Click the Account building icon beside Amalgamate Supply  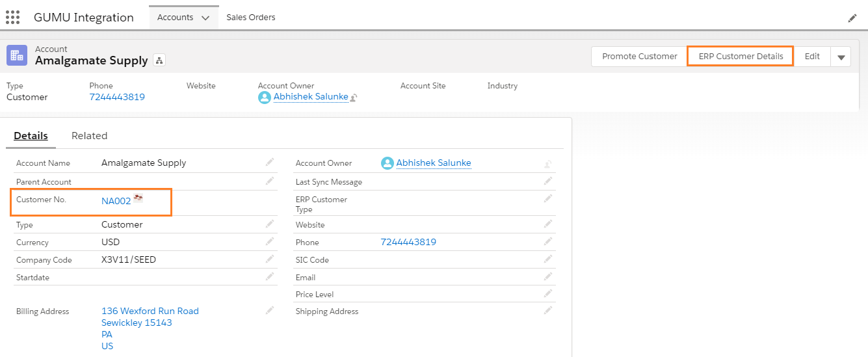click(17, 55)
